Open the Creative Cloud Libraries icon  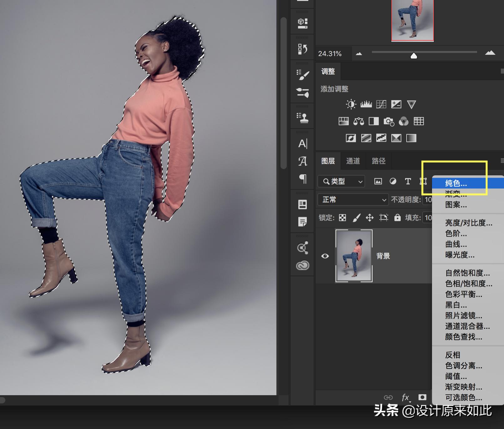302,265
